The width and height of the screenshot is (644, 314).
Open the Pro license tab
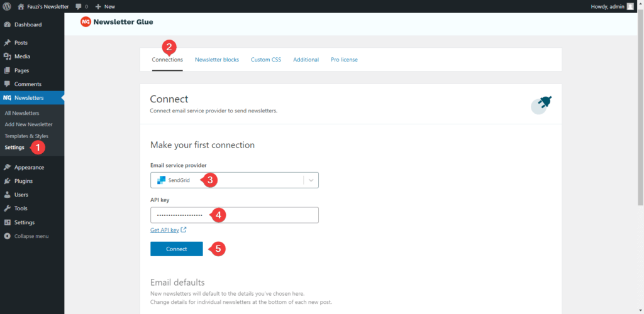tap(344, 60)
